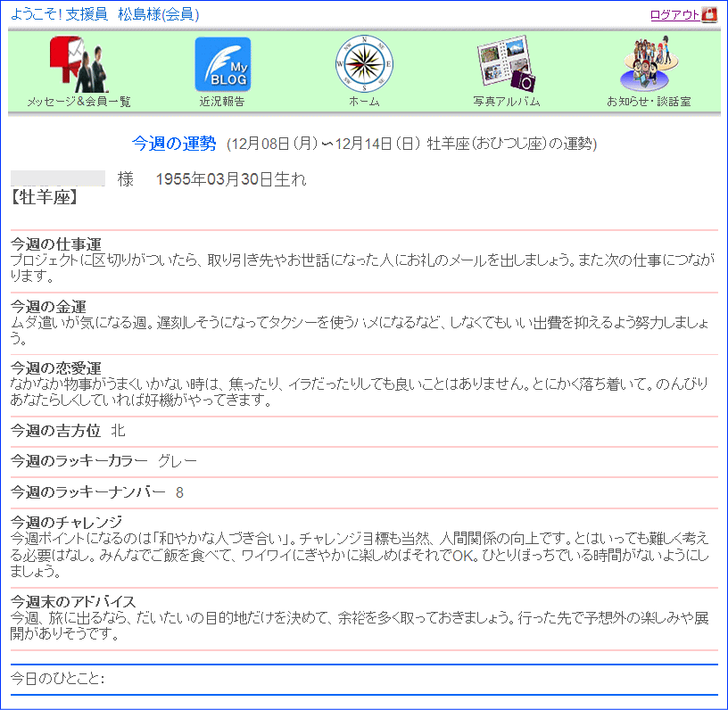
Task: Click the welcome text ようこそ！支援員 松島様
Action: coord(105,14)
